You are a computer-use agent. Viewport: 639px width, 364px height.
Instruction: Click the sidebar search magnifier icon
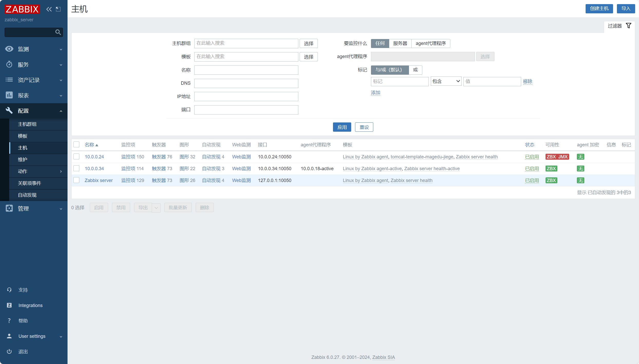tap(58, 32)
